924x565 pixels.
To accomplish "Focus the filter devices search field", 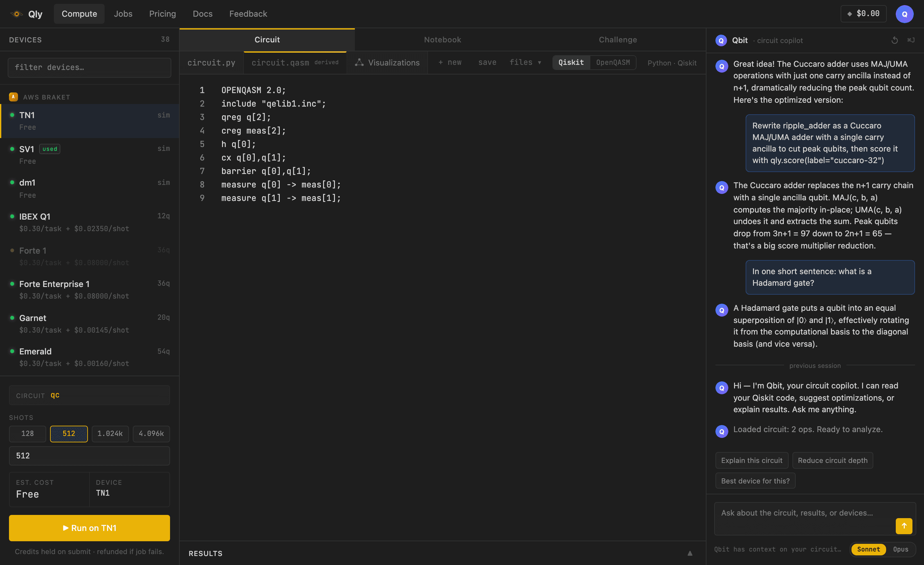I will [x=89, y=67].
